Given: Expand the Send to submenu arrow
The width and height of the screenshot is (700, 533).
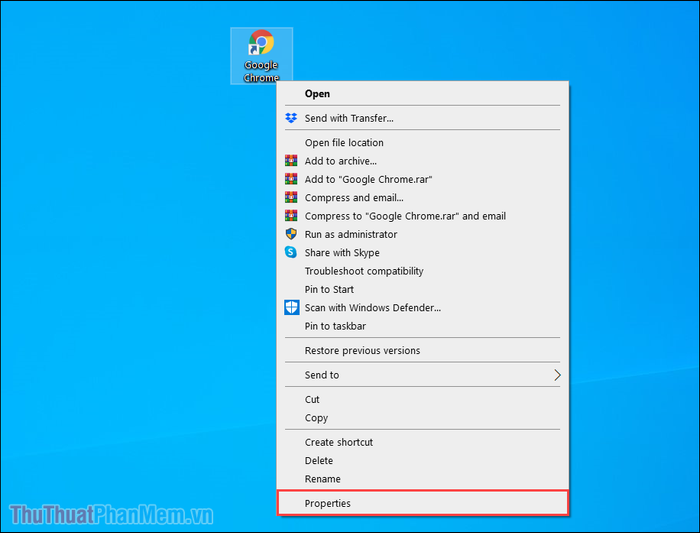Looking at the screenshot, I should pos(557,375).
